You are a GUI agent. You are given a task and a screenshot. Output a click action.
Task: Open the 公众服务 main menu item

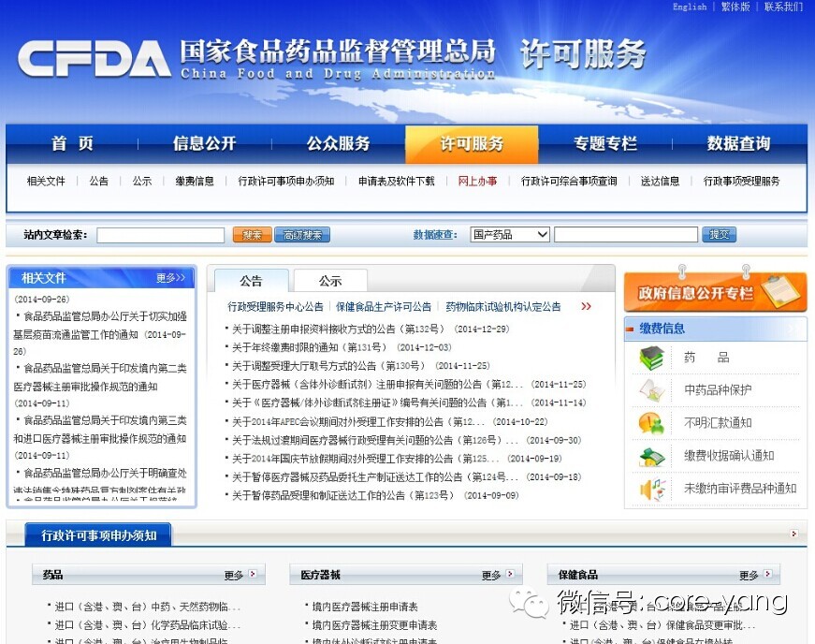click(x=338, y=143)
